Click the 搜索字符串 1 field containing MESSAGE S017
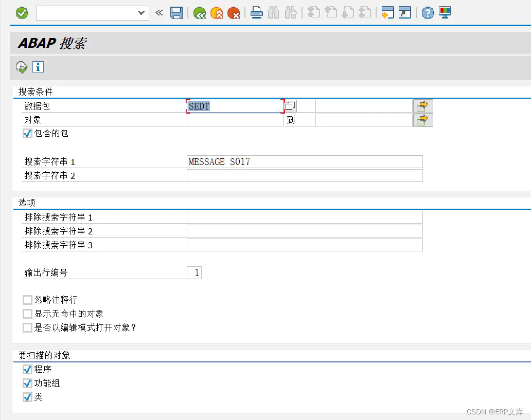531x420 pixels. point(304,161)
